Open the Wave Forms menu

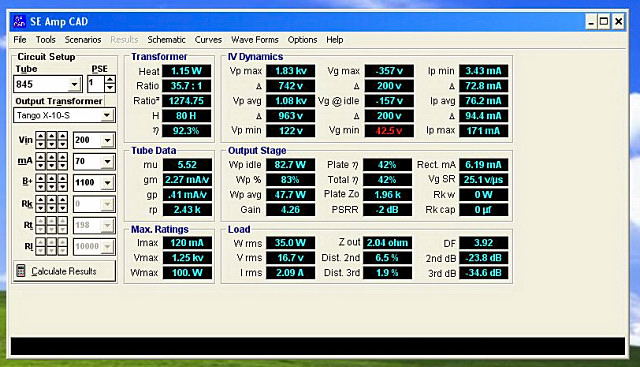(255, 40)
